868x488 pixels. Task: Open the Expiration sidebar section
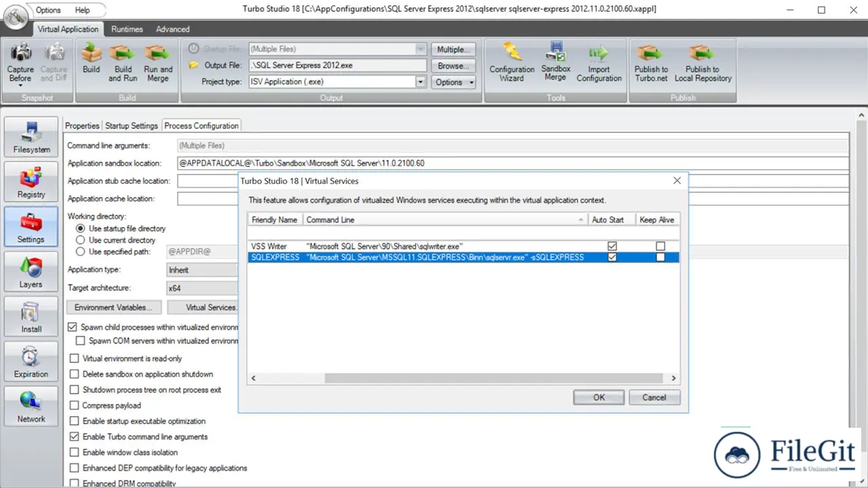tap(31, 361)
